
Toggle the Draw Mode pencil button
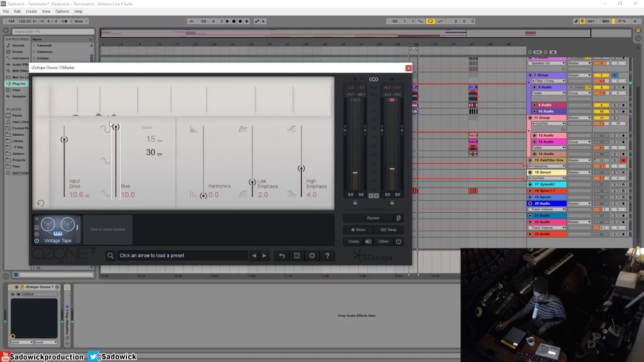point(576,21)
